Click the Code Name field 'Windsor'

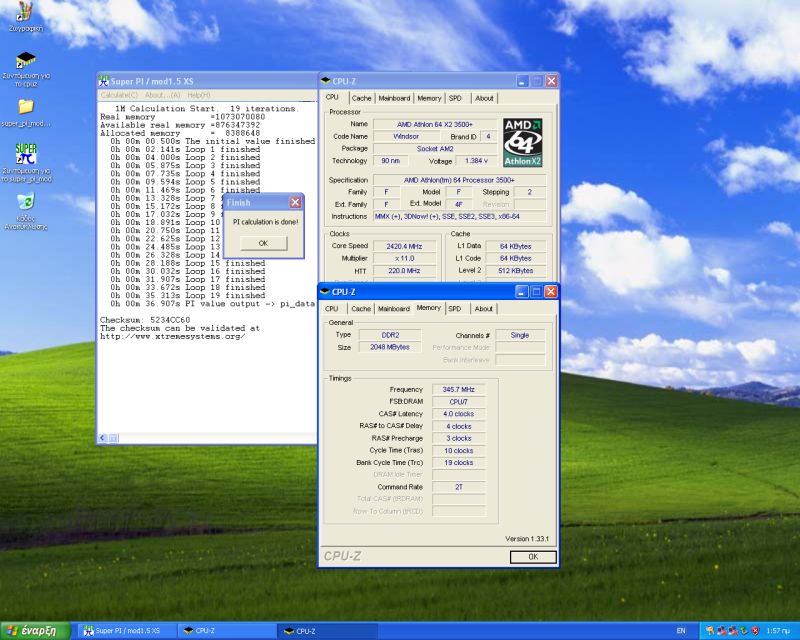(406, 136)
